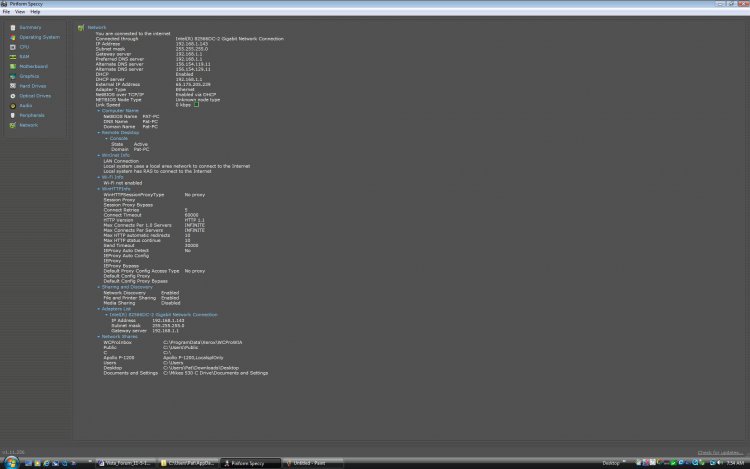Click the Optical Drives disc icon
Viewport: 750px width, 469px height.
click(x=13, y=96)
